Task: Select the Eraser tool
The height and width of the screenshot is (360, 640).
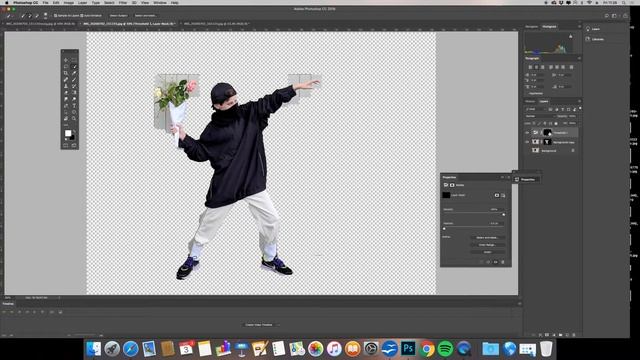Action: point(66,92)
